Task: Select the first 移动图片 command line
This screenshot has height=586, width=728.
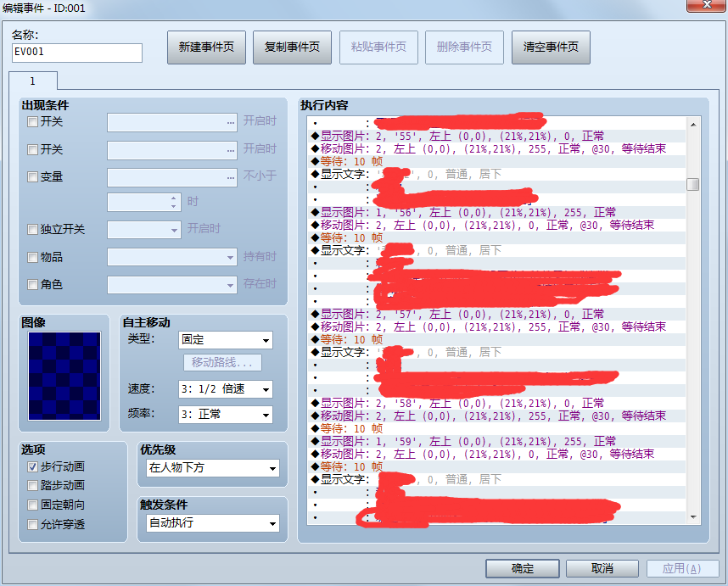Action: coord(496,149)
